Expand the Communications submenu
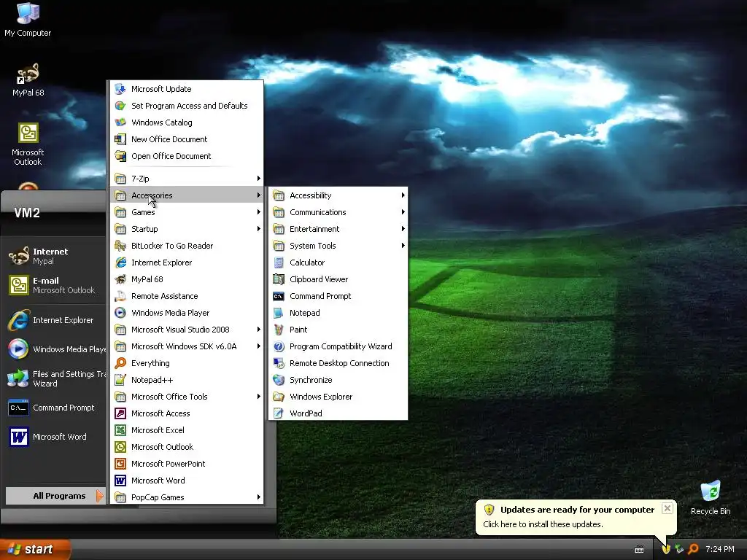The image size is (747, 560). coord(338,212)
